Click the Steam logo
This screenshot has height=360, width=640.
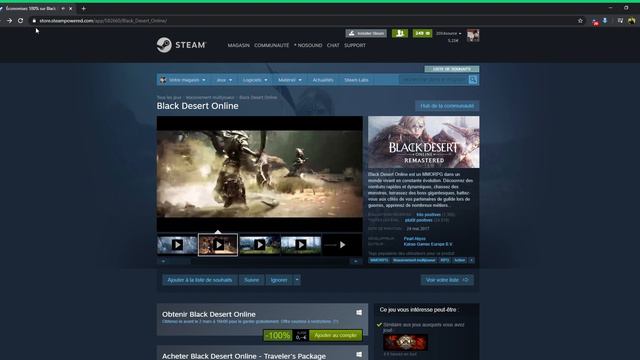[x=181, y=45]
